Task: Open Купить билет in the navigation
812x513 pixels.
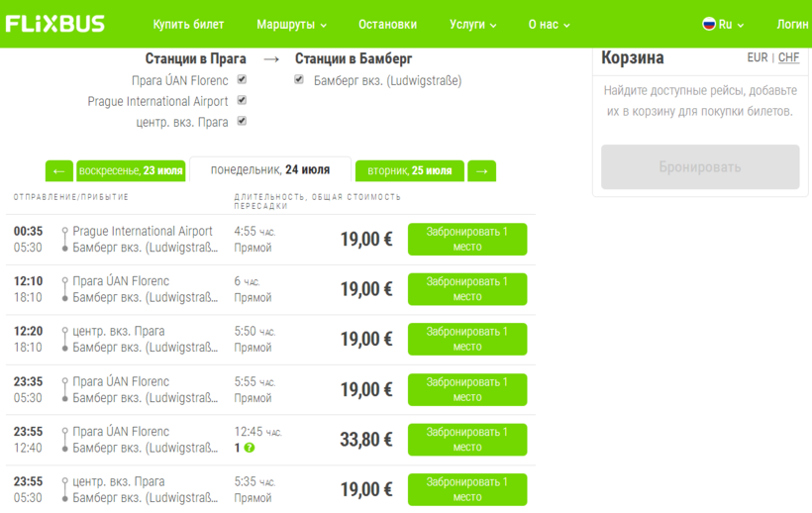Action: [x=188, y=25]
